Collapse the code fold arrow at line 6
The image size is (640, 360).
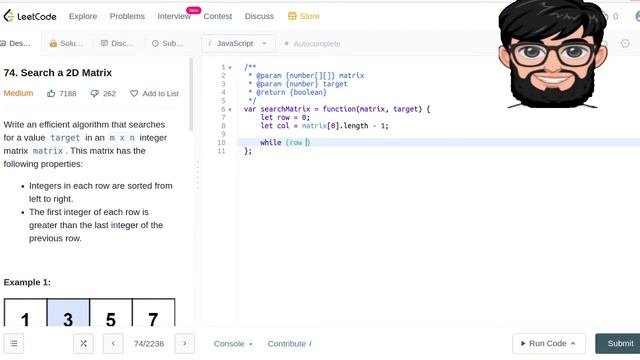[x=230, y=109]
